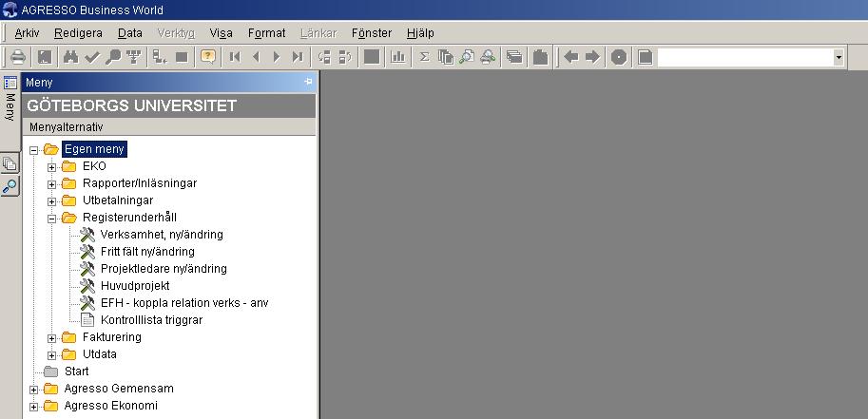Open the Kontrolllista triggrar report
868x419 pixels.
click(x=152, y=320)
